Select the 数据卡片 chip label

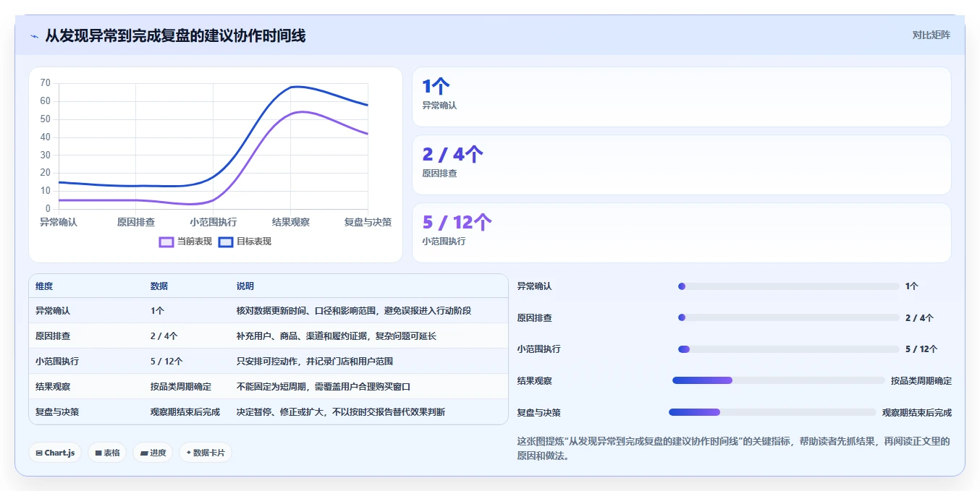pos(209,453)
